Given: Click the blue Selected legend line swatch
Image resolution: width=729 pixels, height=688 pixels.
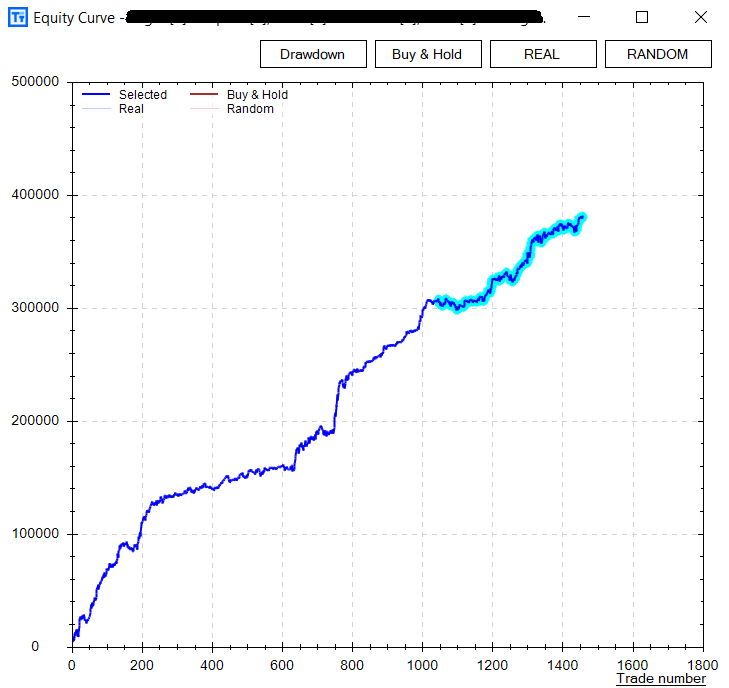Looking at the screenshot, I should point(96,95).
